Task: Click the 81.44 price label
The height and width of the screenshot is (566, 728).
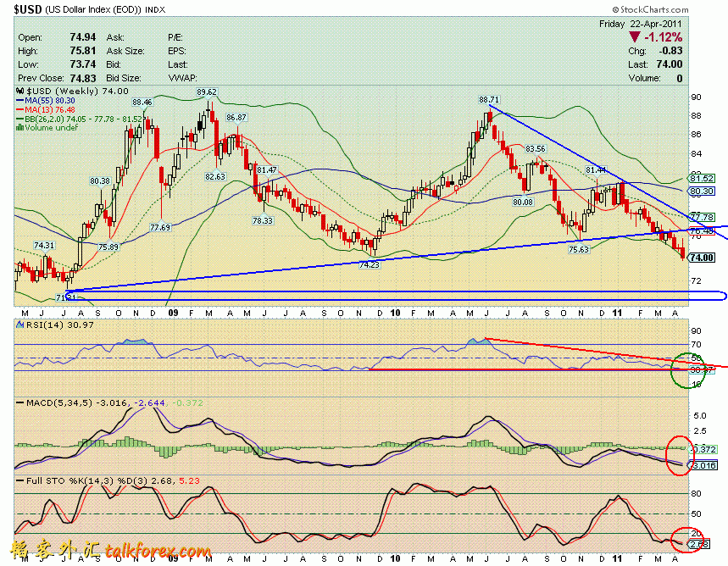Action: (x=596, y=170)
